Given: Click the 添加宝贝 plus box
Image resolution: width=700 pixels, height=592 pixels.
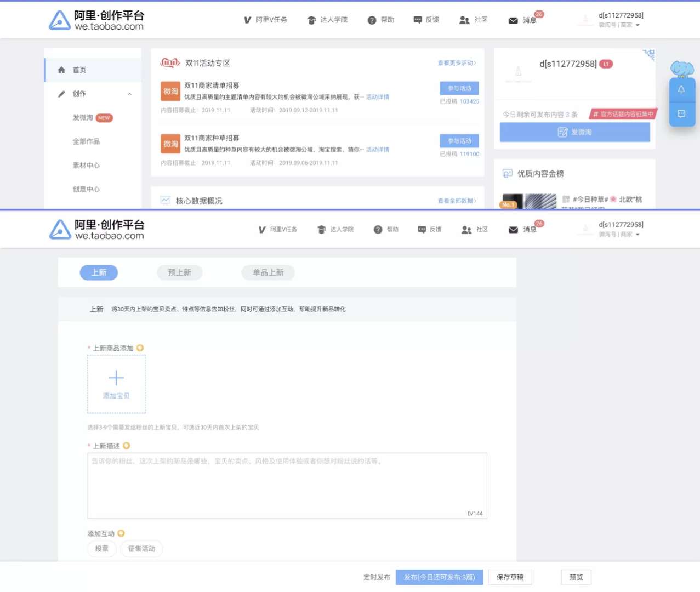Looking at the screenshot, I should [x=116, y=384].
